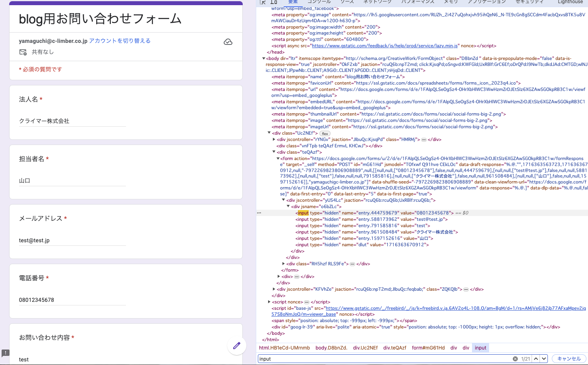Click the not-shared icon beside 共有なし

[x=23, y=52]
